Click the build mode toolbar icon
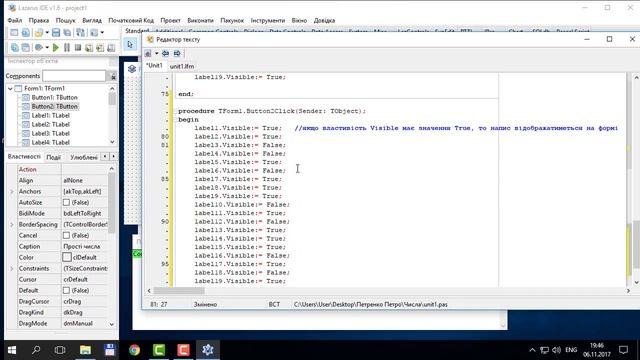640x360 pixels. pyautogui.click(x=39, y=47)
